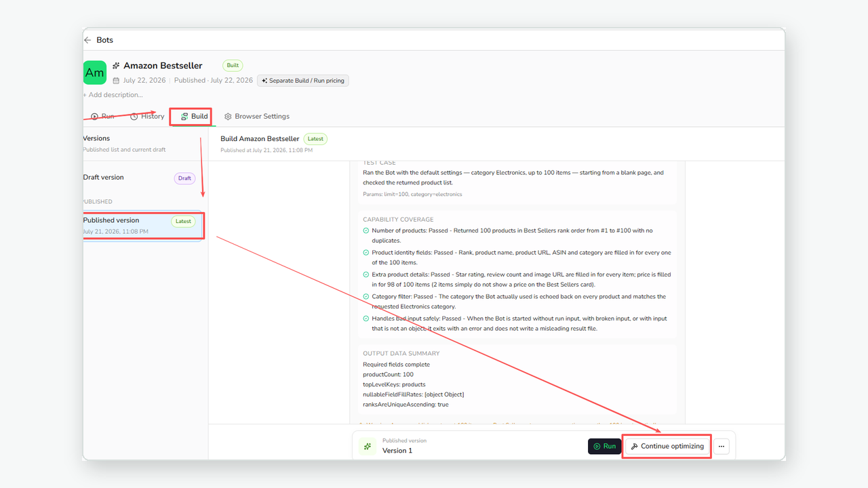Click the back arrow next to Bots

point(87,40)
